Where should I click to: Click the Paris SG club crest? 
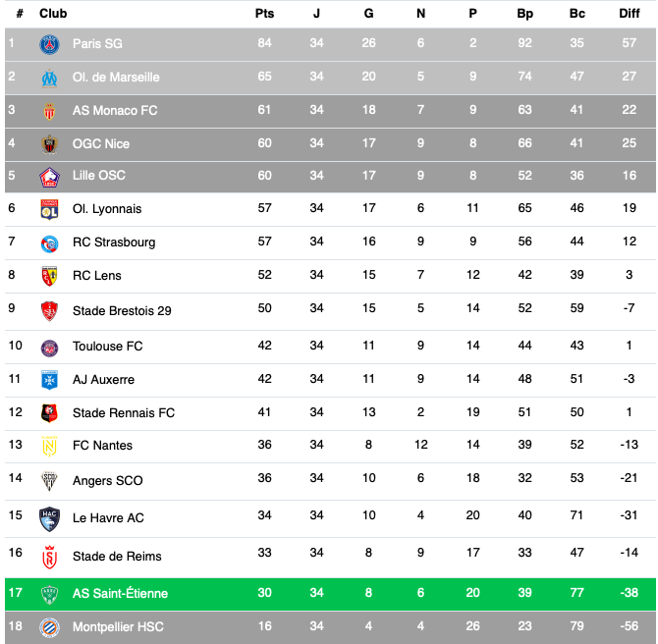coord(49,44)
